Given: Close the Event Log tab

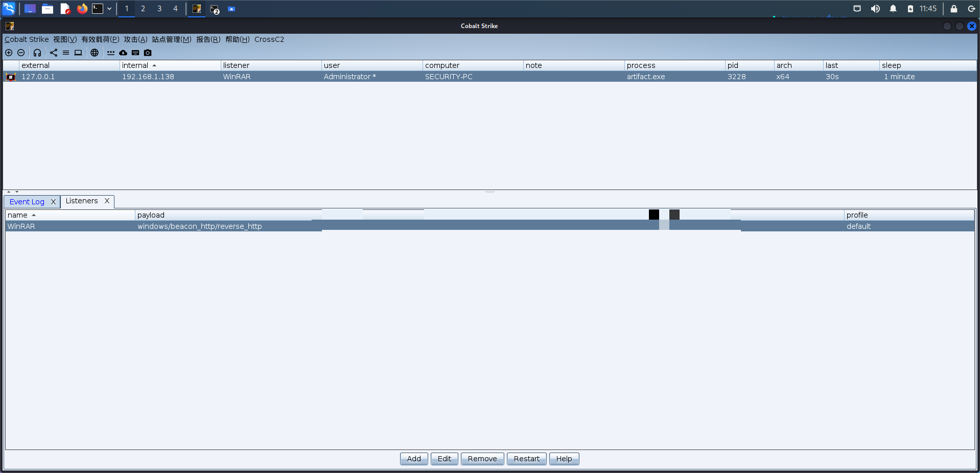Looking at the screenshot, I should 53,202.
